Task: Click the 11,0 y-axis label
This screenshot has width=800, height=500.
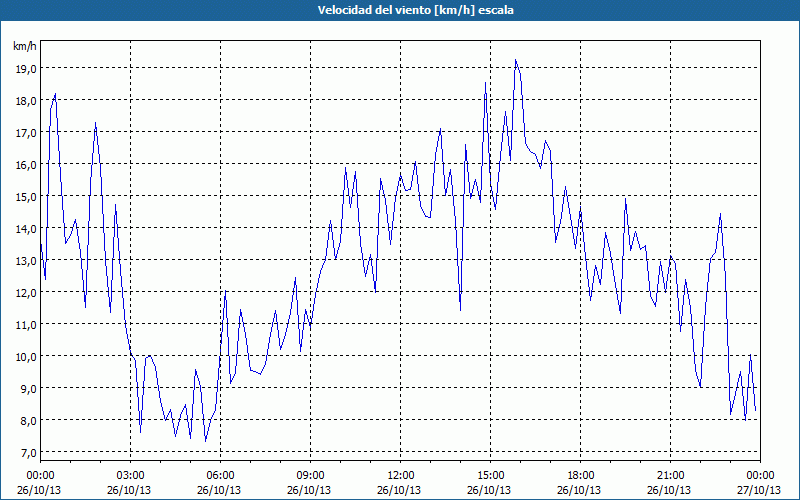Action: coord(26,324)
